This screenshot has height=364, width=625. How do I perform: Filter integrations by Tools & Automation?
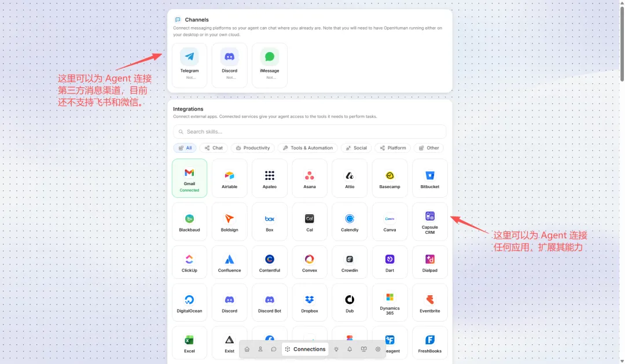[308, 148]
